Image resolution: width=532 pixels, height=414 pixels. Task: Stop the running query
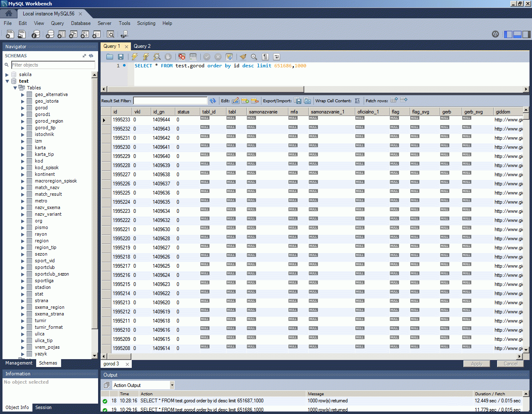tap(168, 57)
